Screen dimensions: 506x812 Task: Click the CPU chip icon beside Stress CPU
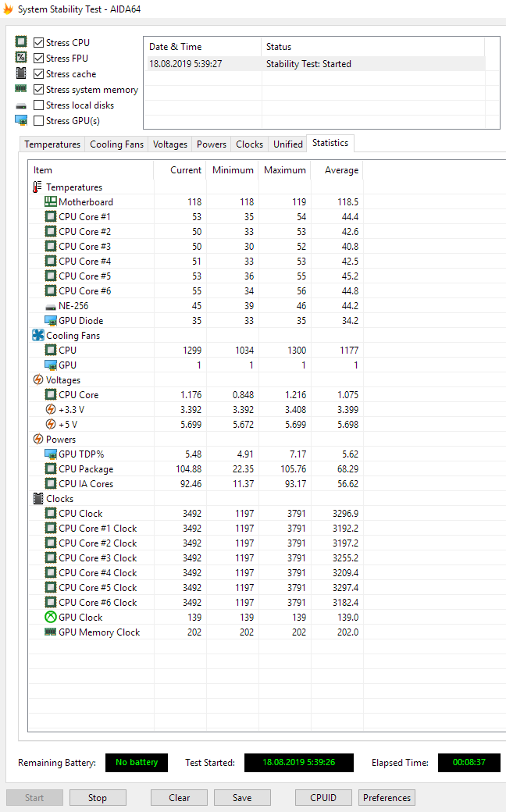(21, 41)
